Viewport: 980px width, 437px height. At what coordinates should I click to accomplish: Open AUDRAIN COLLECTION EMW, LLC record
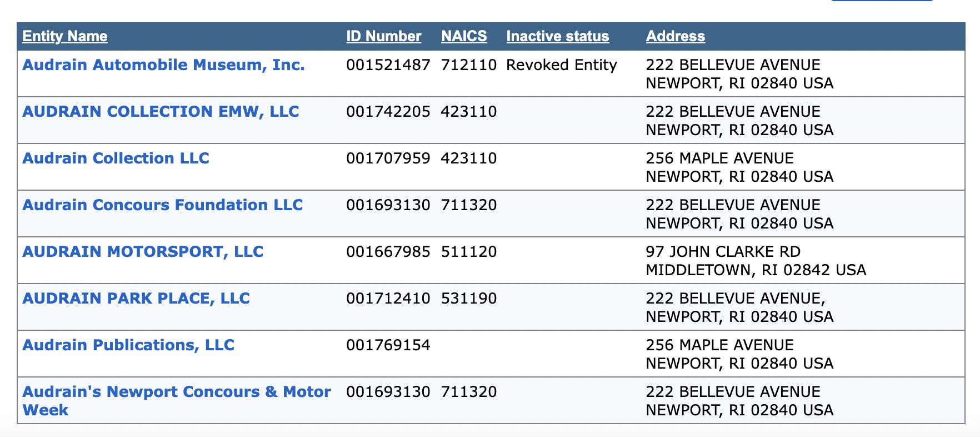click(161, 112)
